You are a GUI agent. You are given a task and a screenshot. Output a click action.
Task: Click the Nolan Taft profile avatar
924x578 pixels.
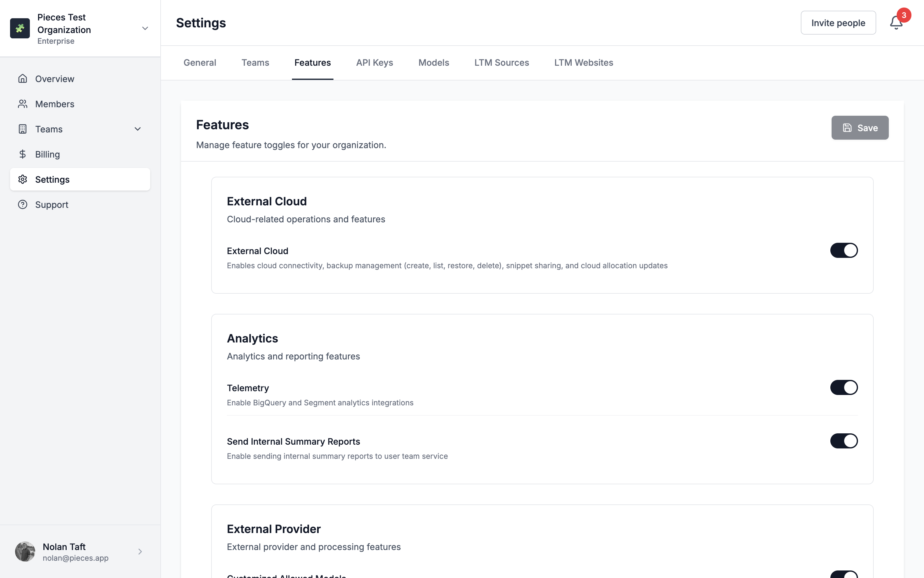(25, 551)
